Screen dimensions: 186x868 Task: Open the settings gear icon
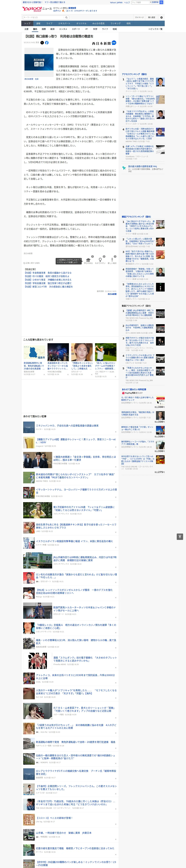click(161, 18)
